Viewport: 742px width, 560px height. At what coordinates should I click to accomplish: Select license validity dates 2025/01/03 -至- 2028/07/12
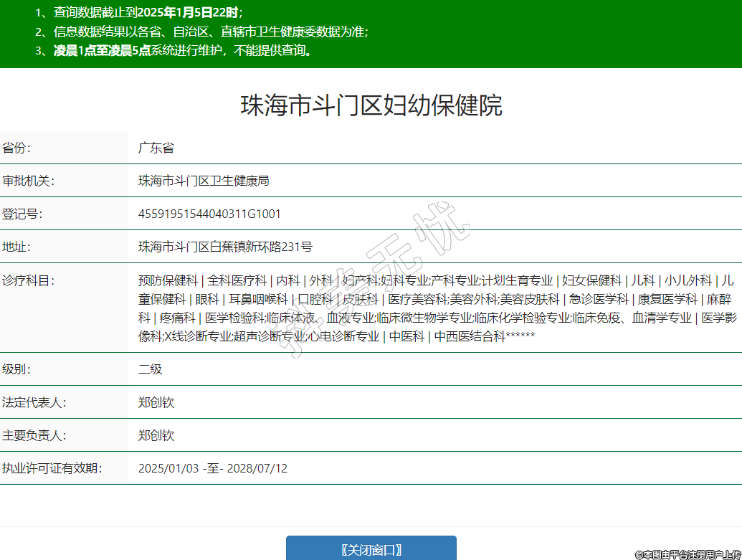pyautogui.click(x=212, y=468)
